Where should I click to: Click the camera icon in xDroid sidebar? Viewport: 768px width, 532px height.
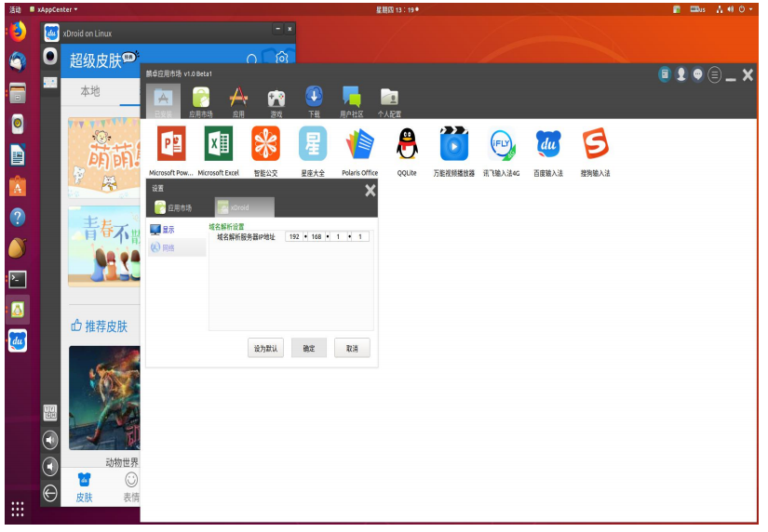(50, 57)
